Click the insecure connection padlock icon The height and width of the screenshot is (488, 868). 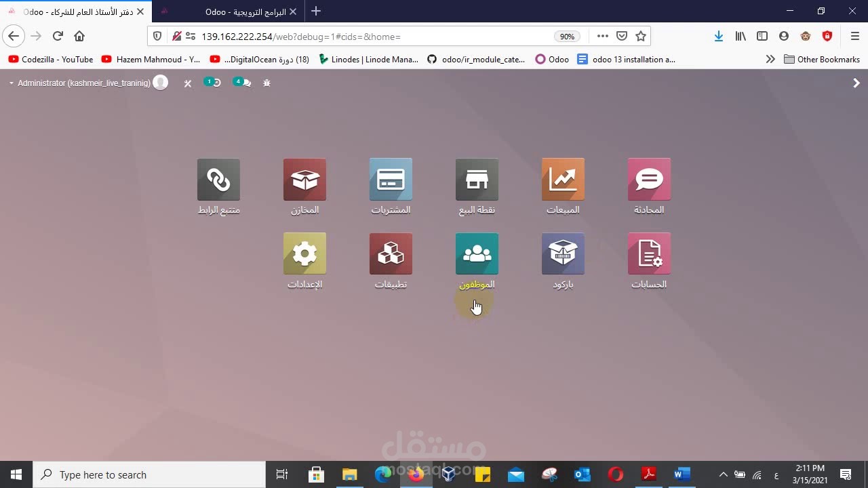176,37
